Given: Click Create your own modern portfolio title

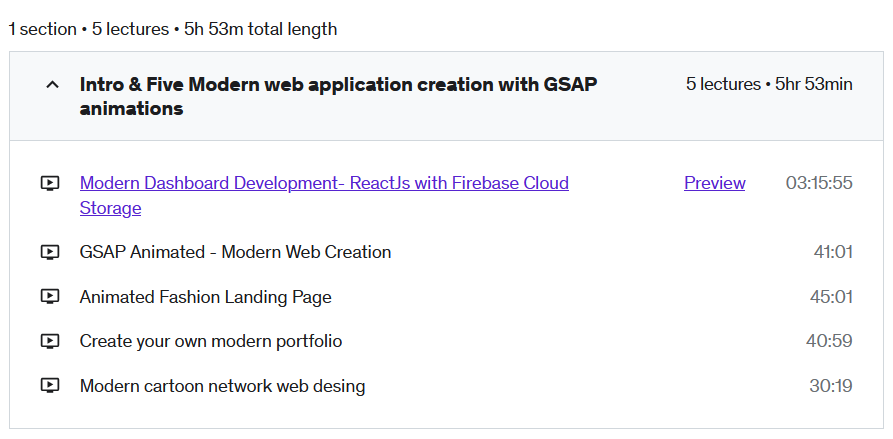Looking at the screenshot, I should [x=211, y=341].
